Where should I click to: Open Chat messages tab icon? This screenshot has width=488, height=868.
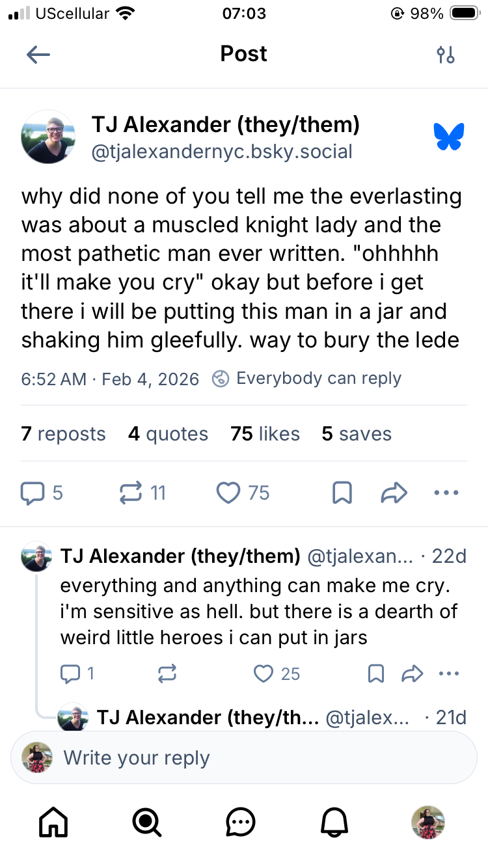(x=241, y=822)
